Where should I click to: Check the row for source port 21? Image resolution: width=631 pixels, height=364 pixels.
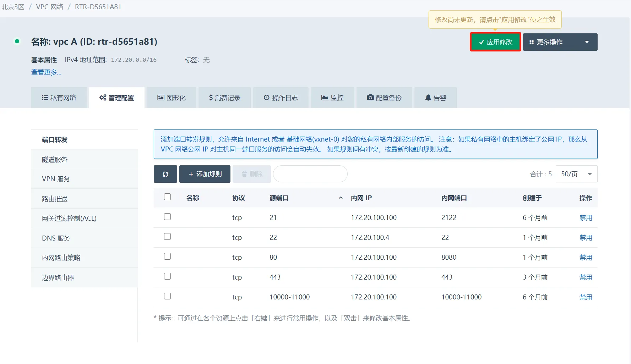click(167, 216)
